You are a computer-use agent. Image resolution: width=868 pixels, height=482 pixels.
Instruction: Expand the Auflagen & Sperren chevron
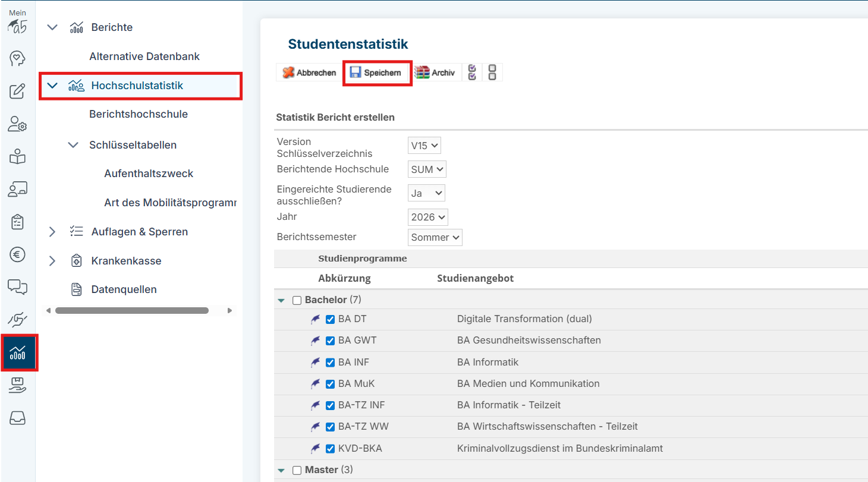52,232
